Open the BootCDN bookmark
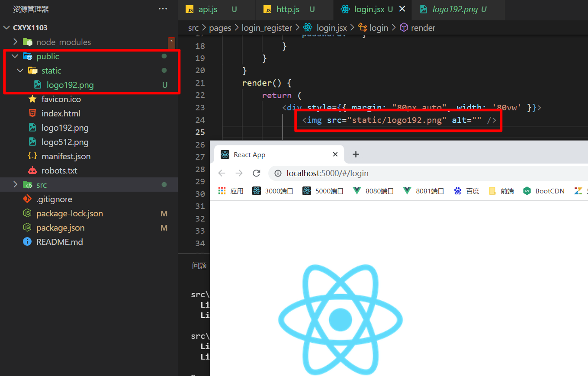 point(544,191)
